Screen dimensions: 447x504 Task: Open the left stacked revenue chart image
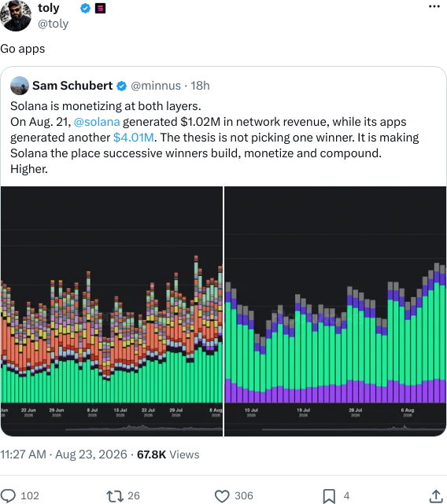point(112,311)
